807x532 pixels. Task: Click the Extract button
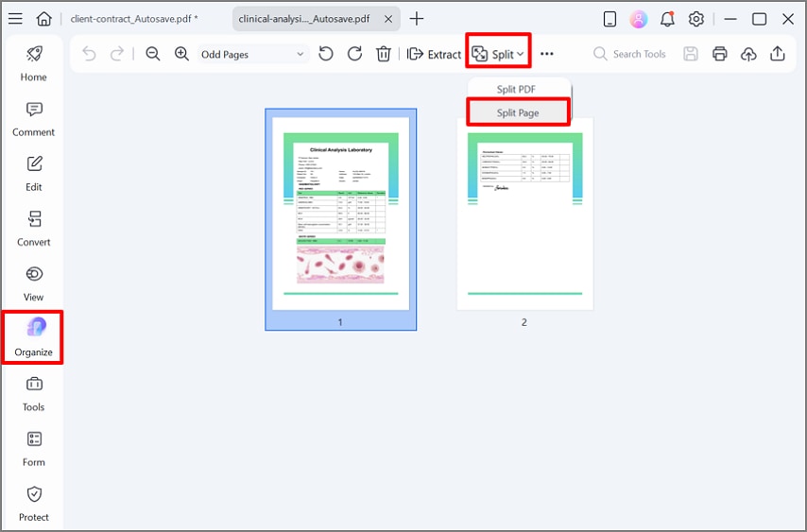point(434,54)
